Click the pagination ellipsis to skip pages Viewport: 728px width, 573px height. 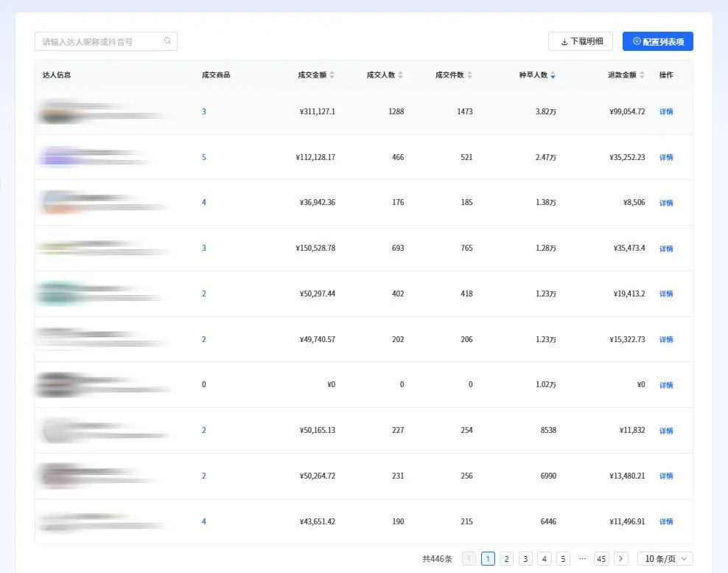pos(582,558)
